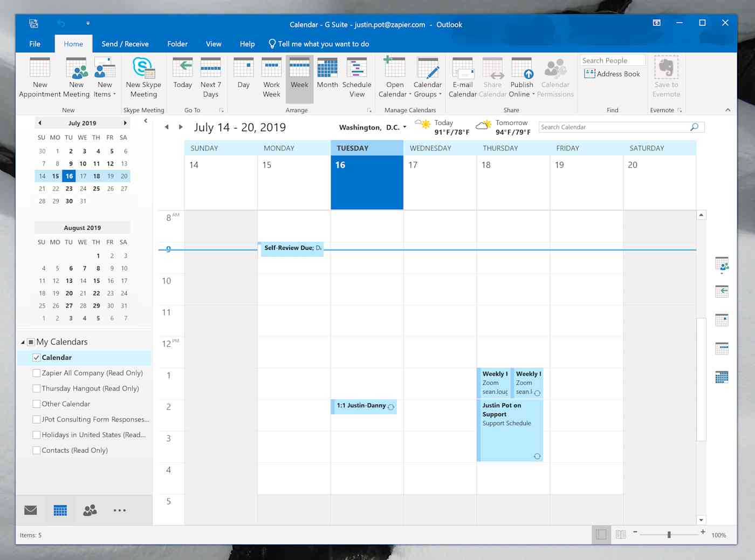Collapse the ribbon with the chevron

(x=727, y=110)
